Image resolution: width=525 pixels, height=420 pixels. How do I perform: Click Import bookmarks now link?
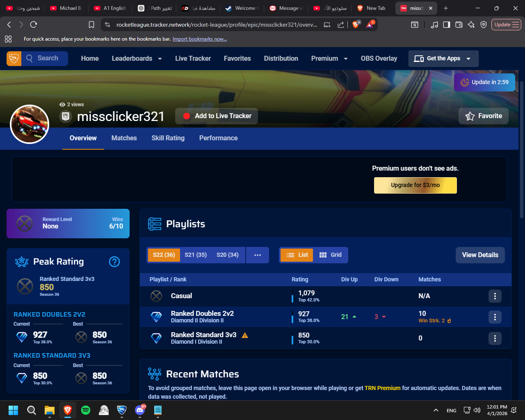pos(200,39)
